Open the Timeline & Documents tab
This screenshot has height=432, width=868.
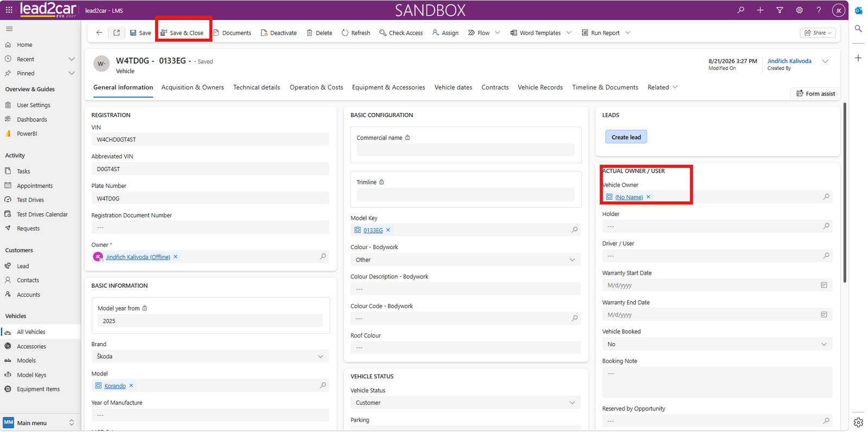click(605, 87)
